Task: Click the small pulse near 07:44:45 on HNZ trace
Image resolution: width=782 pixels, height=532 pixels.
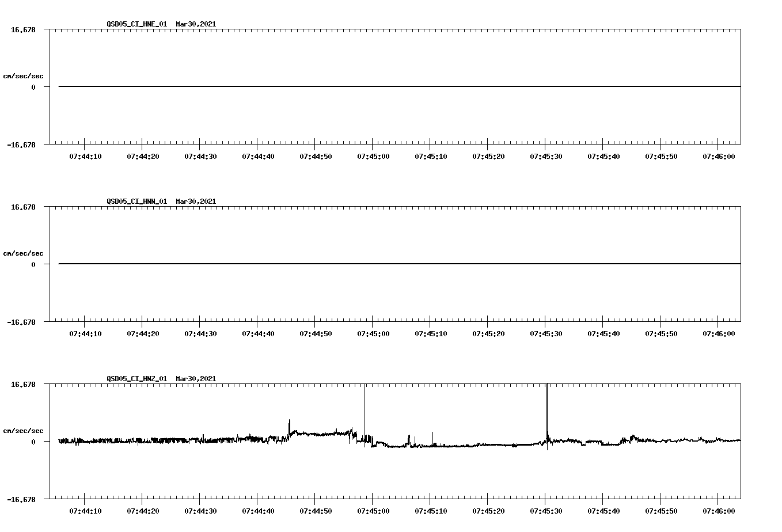Action: click(289, 423)
